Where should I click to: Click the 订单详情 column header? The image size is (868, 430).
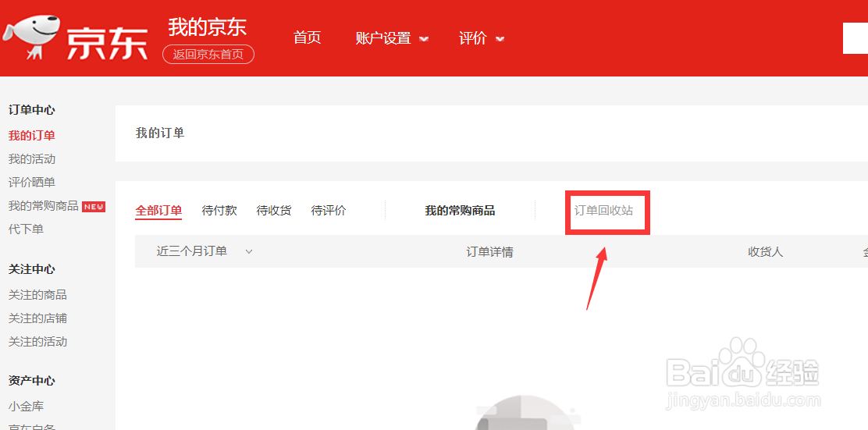click(x=489, y=252)
